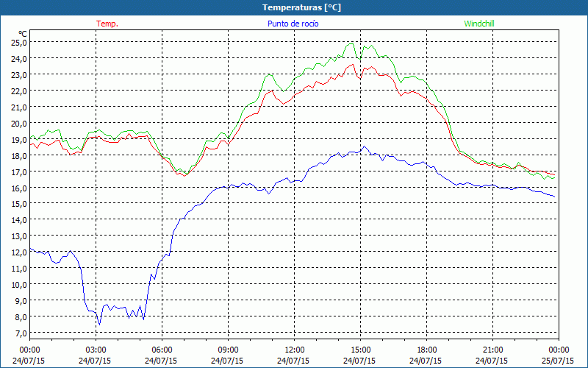Screen dimensions: 588x368
Task: Click the red Temp. minimum near 07:00
Action: (x=184, y=175)
